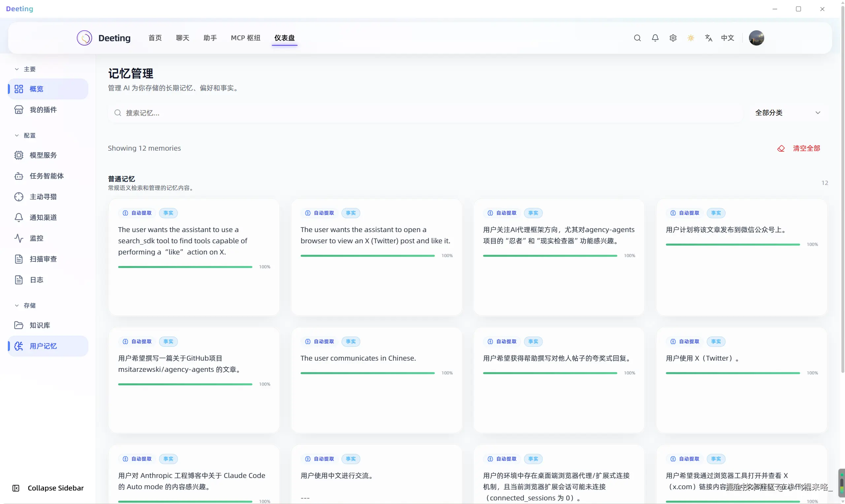The width and height of the screenshot is (845, 504).
Task: Switch to 聊天 tab in navigation
Action: coord(182,38)
